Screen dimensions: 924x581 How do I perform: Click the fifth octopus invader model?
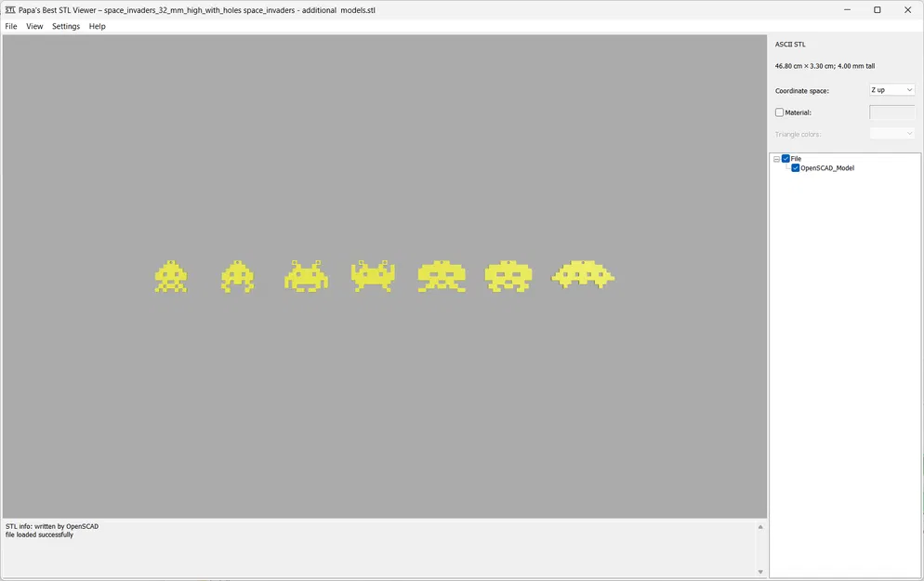click(x=442, y=276)
